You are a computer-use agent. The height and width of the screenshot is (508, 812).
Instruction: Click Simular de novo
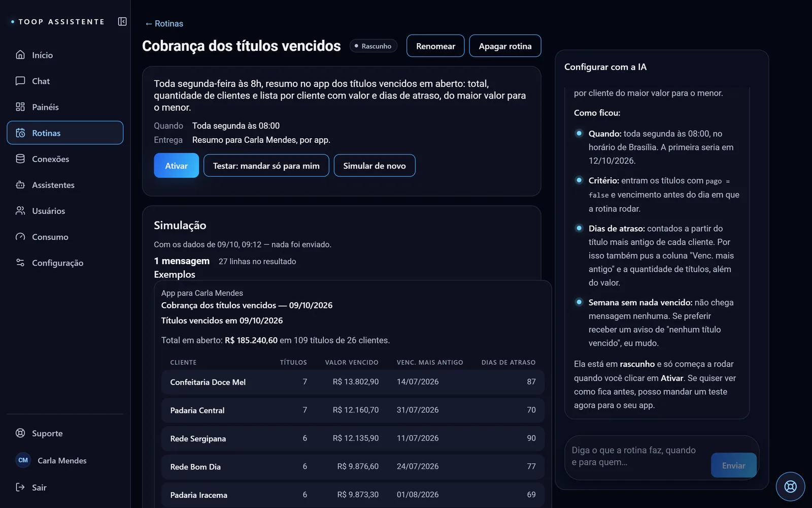click(x=375, y=166)
